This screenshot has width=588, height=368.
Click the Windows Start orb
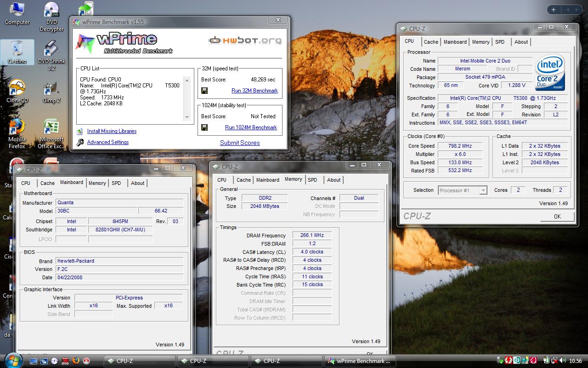pyautogui.click(x=12, y=360)
